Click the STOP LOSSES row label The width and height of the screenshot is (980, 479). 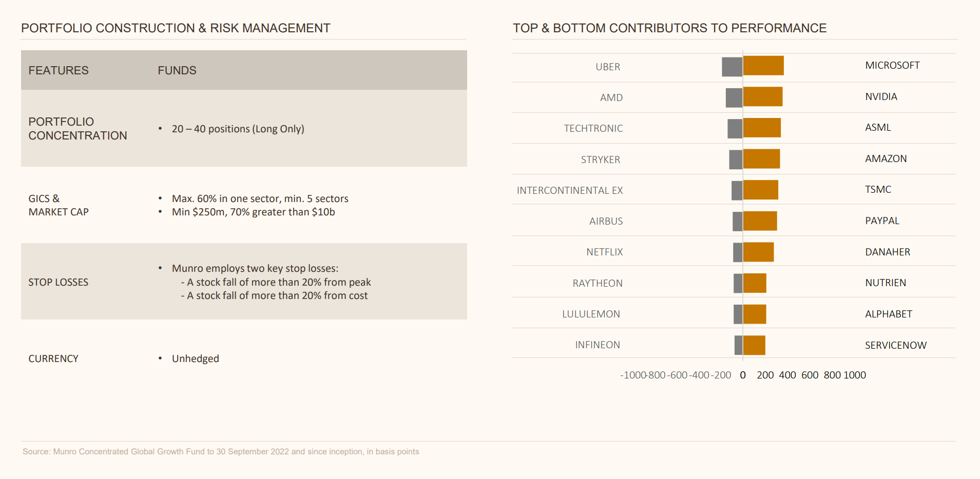59,282
